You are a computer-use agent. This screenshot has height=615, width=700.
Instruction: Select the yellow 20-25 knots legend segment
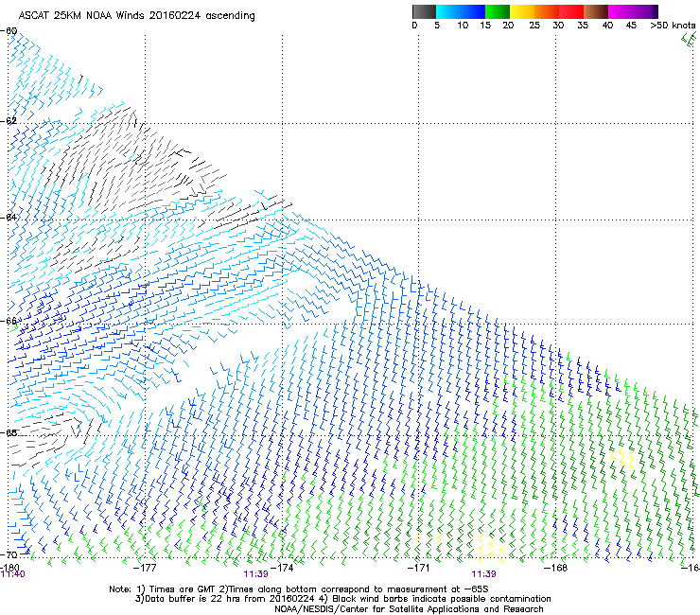(x=522, y=11)
